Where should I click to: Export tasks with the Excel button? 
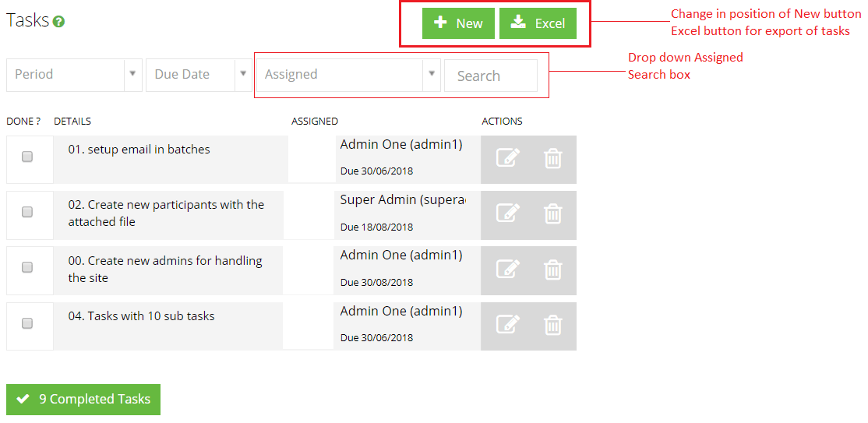point(538,23)
